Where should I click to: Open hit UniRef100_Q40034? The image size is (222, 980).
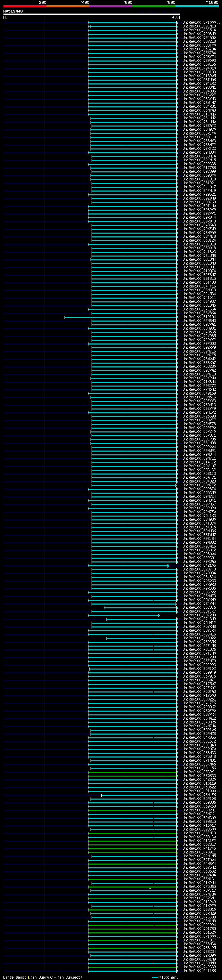pyautogui.click(x=199, y=573)
